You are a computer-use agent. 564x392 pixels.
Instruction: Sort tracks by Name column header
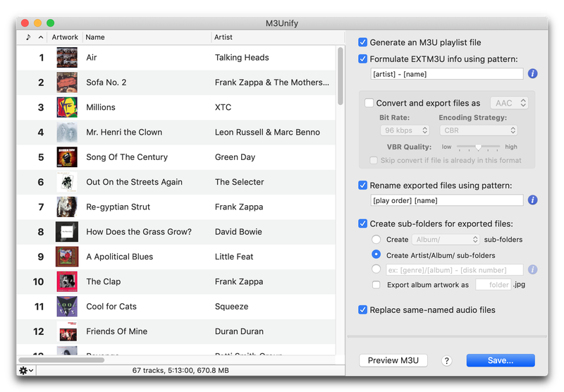pos(147,37)
